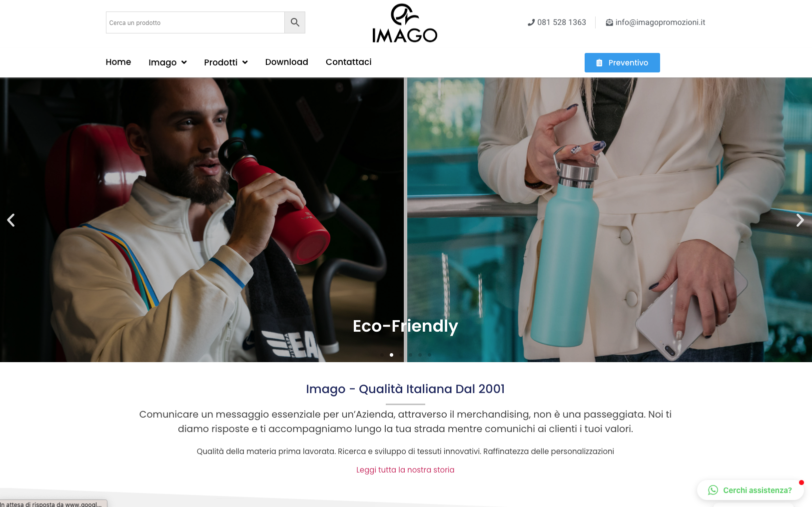Go to the Home page
The image size is (812, 507).
pos(118,62)
